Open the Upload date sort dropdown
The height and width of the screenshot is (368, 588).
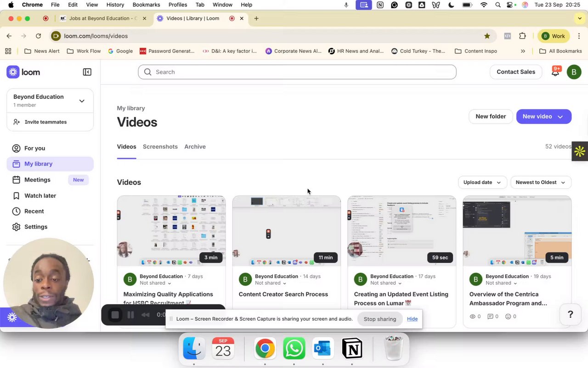482,182
